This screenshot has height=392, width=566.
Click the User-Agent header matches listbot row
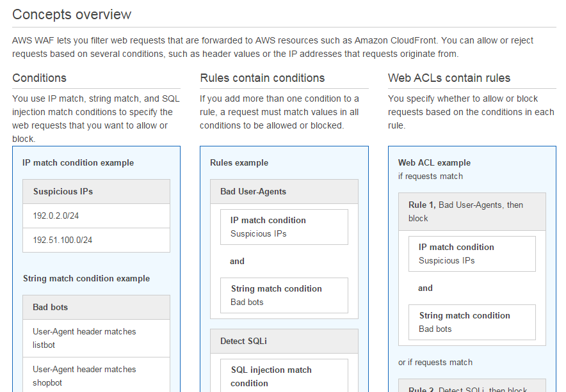tap(97, 338)
